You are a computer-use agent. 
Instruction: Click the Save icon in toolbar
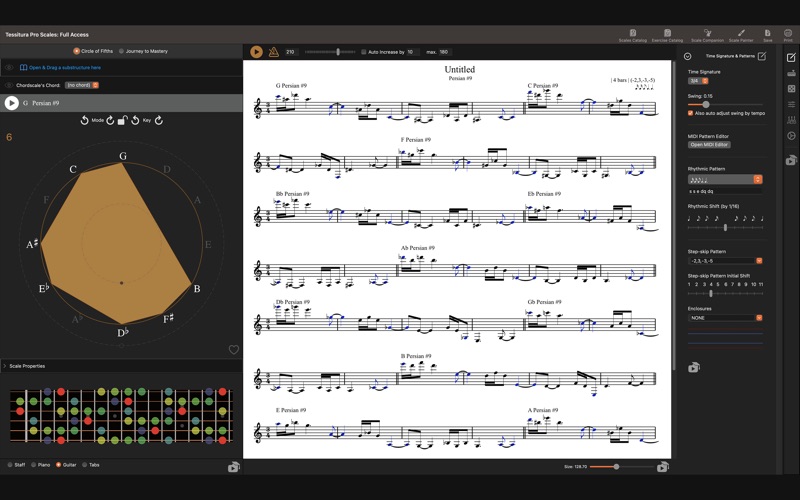point(767,35)
